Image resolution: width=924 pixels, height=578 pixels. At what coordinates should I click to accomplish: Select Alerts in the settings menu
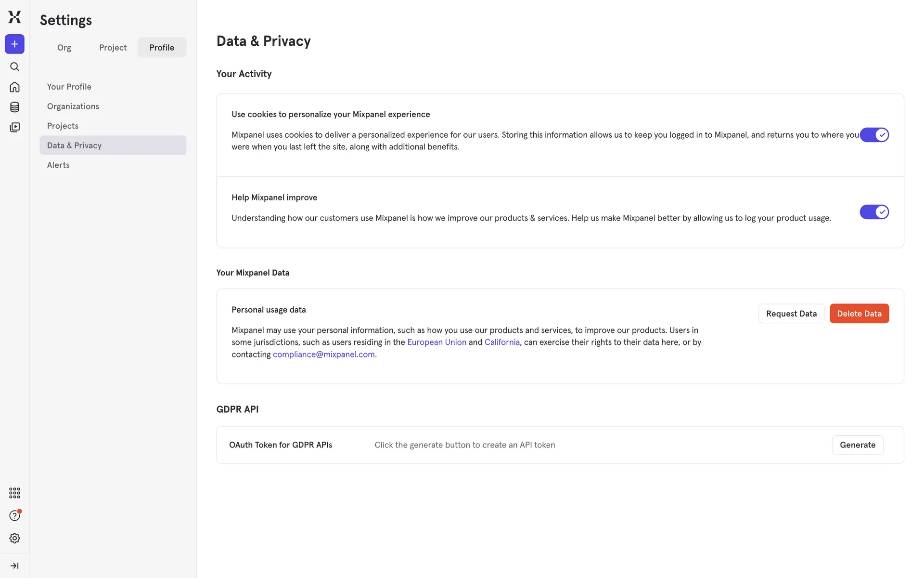click(58, 165)
